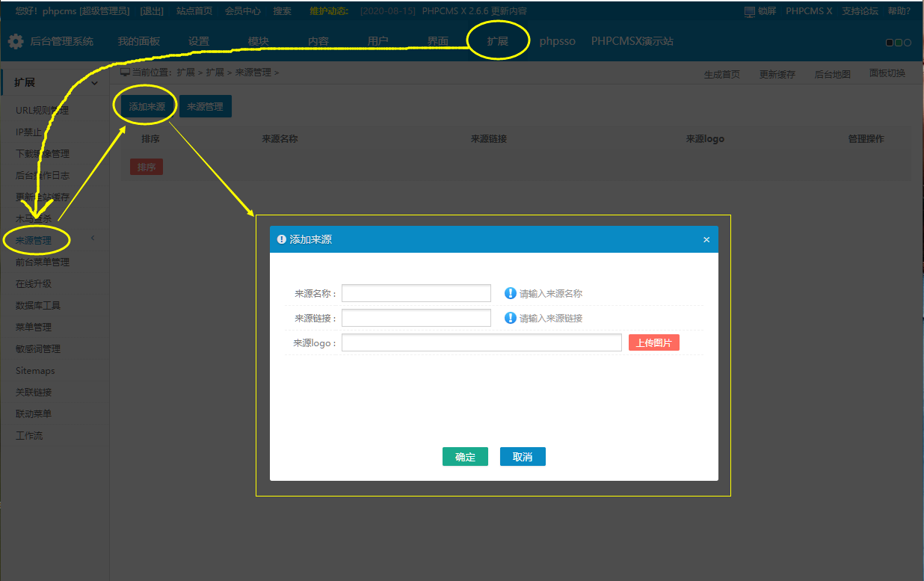Screen dimensions: 924x581
Task: Click the settings gear icon beside 后台管理系统
Action: (16, 41)
